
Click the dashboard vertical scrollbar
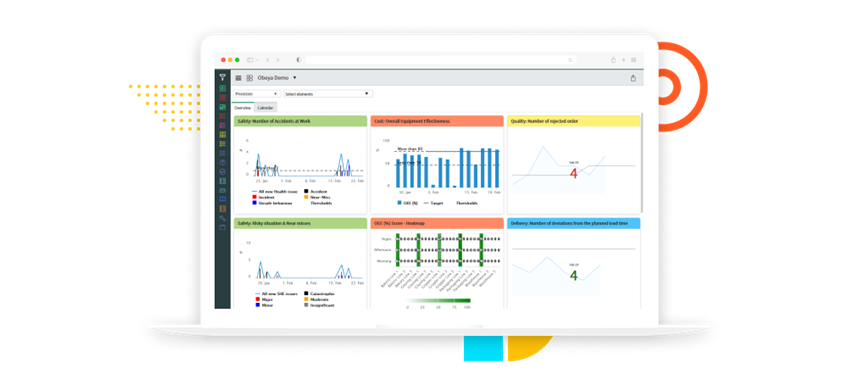pyautogui.click(x=642, y=162)
